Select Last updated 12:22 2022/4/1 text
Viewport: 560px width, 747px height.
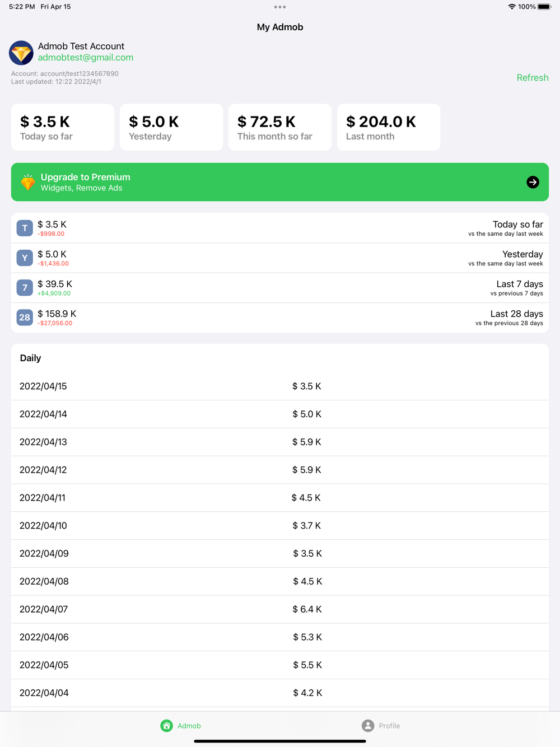(56, 81)
